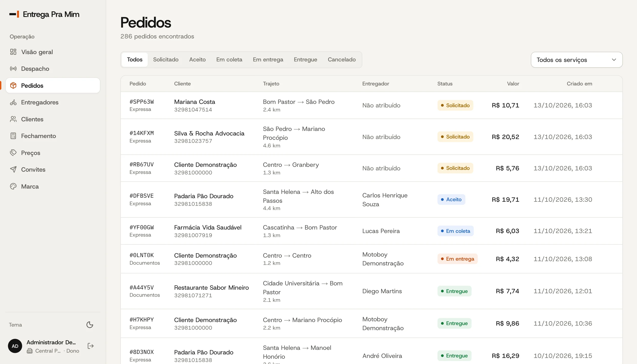This screenshot has width=637, height=364.
Task: Click the building icon beside Central P...
Action: 30,351
